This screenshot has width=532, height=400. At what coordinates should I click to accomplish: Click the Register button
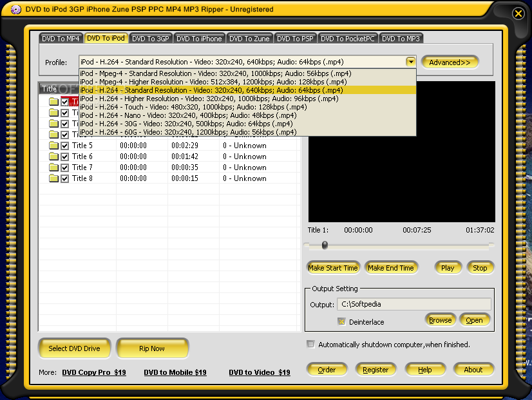coord(375,370)
